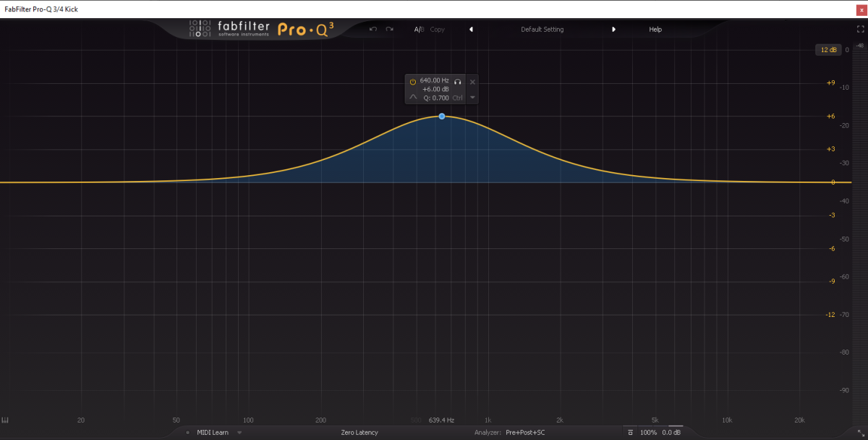Expand the band options dropdown arrow
868x440 pixels.
pos(472,97)
